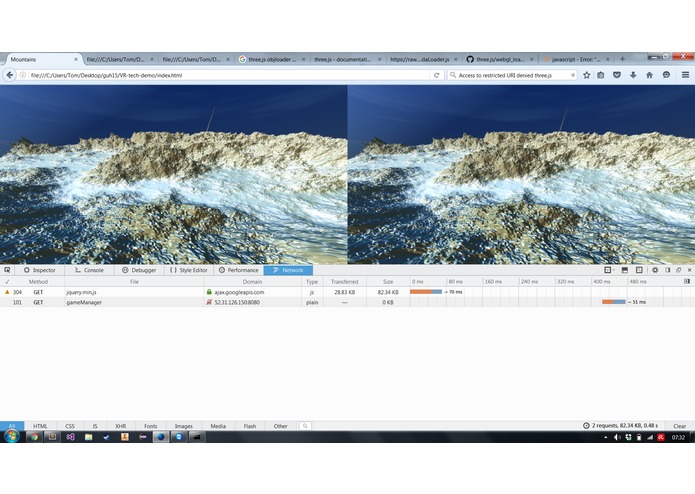Activate the element picker in devtools
Viewport: 695px width, 494px height.
(7, 270)
